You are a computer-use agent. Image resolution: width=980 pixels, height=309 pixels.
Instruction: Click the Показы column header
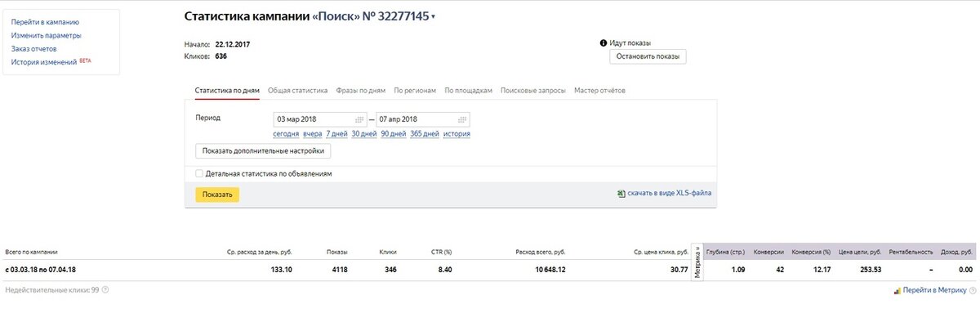pyautogui.click(x=336, y=252)
